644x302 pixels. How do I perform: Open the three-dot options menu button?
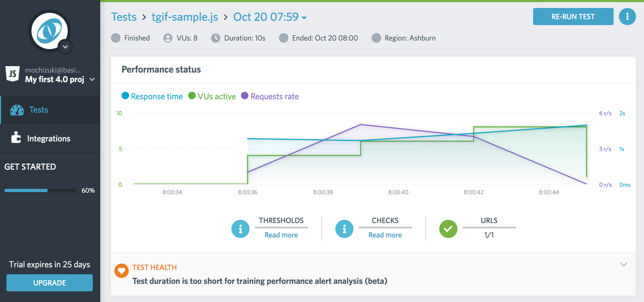point(627,17)
